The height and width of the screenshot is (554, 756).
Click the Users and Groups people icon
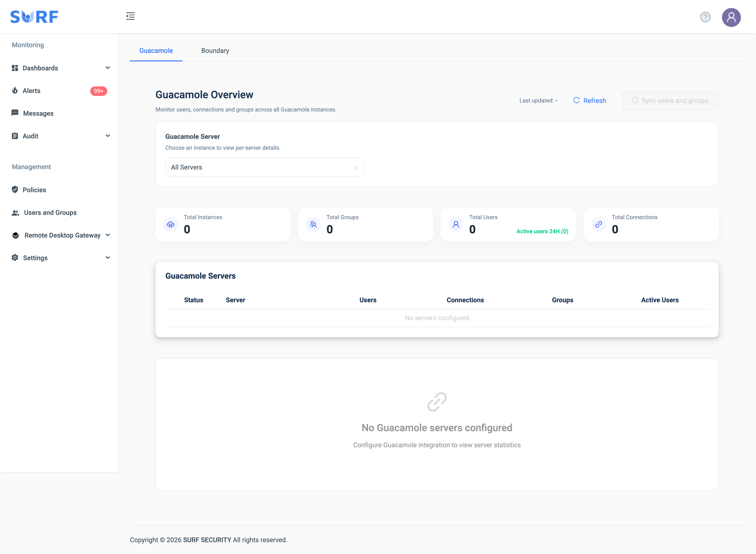point(15,213)
